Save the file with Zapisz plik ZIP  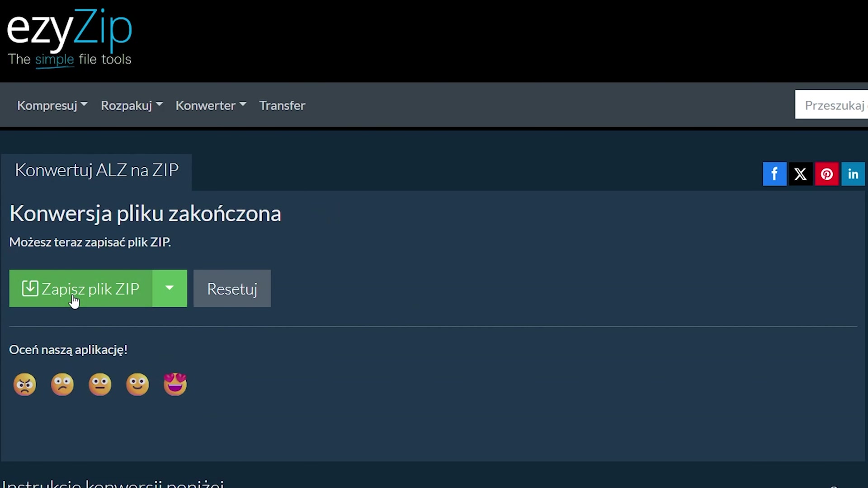[81, 288]
